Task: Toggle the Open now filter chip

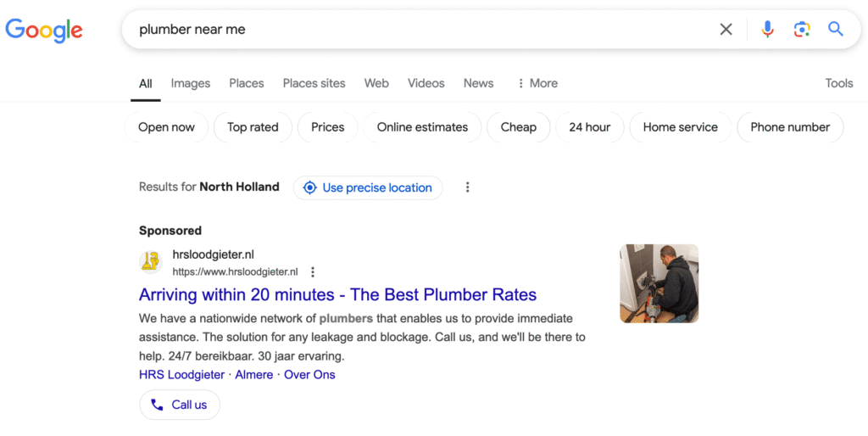Action: click(x=166, y=127)
